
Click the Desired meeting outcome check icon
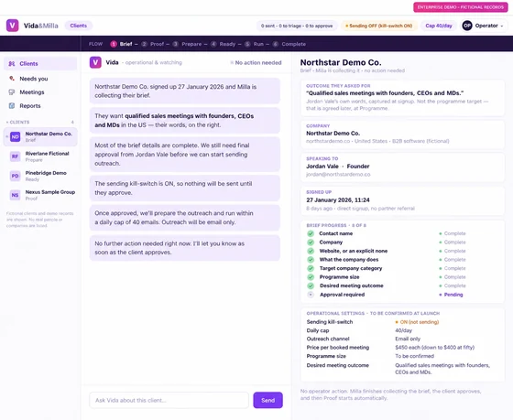[311, 285]
